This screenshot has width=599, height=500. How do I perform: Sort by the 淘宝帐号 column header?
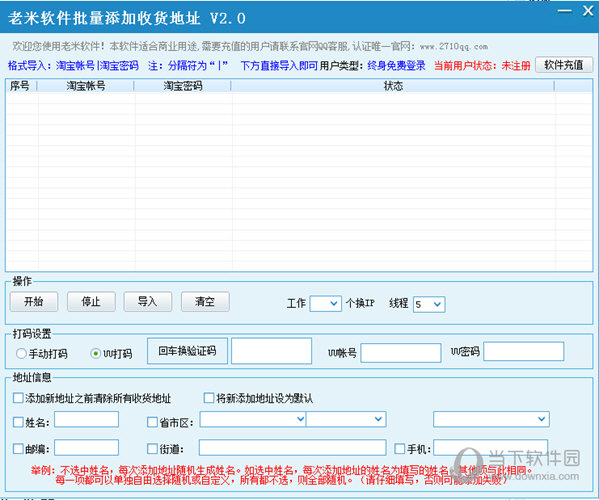86,86
